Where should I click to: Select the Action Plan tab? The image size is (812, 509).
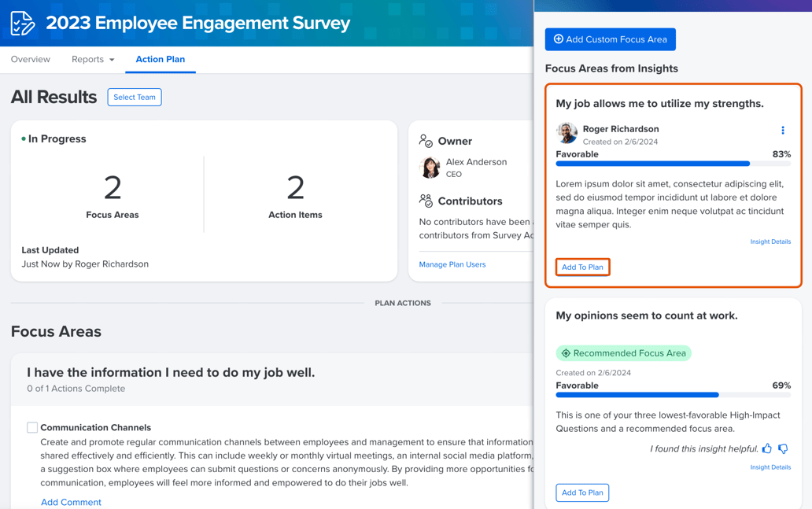coord(161,60)
